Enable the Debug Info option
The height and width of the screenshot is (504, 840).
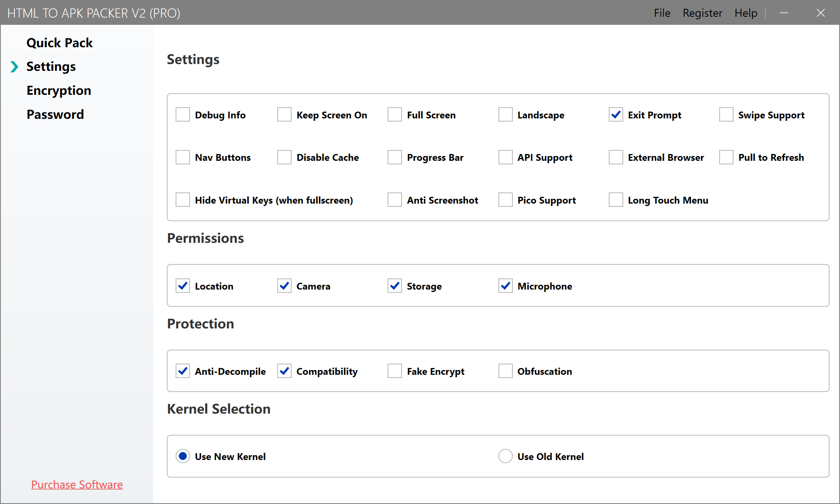tap(182, 114)
